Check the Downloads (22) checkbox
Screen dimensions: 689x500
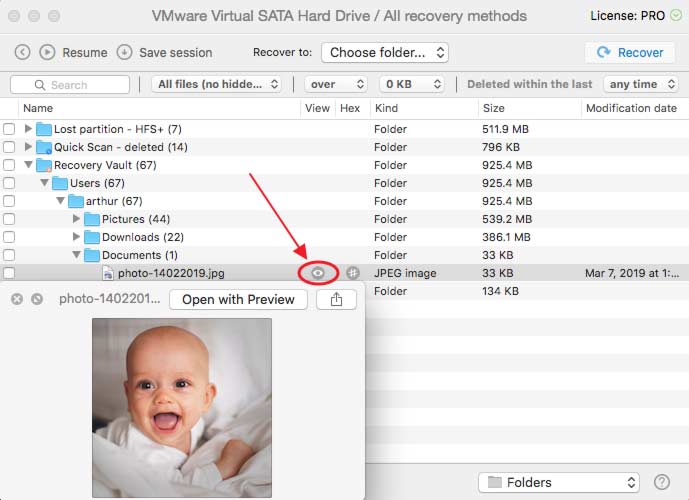(x=9, y=237)
